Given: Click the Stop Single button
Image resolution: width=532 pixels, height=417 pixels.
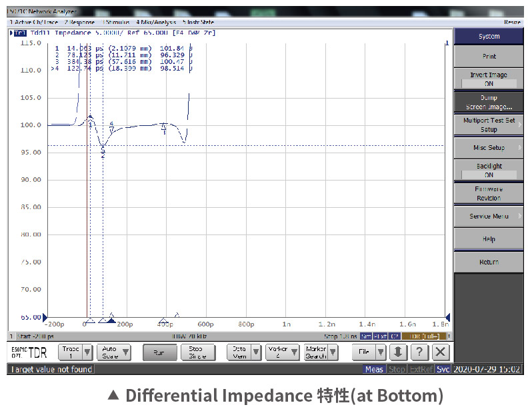Looking at the screenshot, I should coord(198,352).
